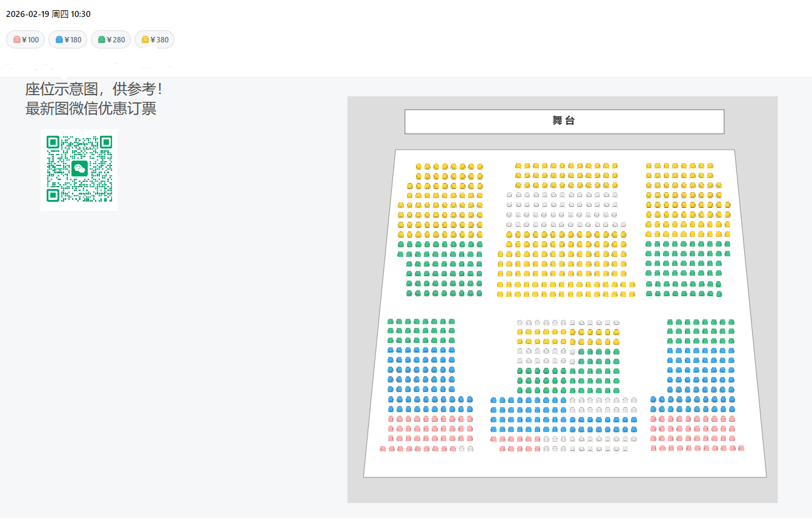Click the 最新图微信优惠订票 text line
The height and width of the screenshot is (526, 812).
pos(91,109)
